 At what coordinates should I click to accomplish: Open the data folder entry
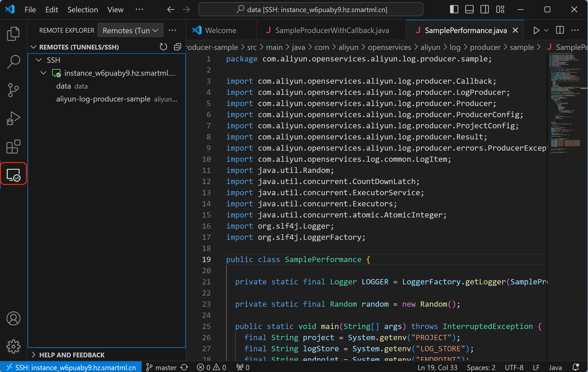107,86
